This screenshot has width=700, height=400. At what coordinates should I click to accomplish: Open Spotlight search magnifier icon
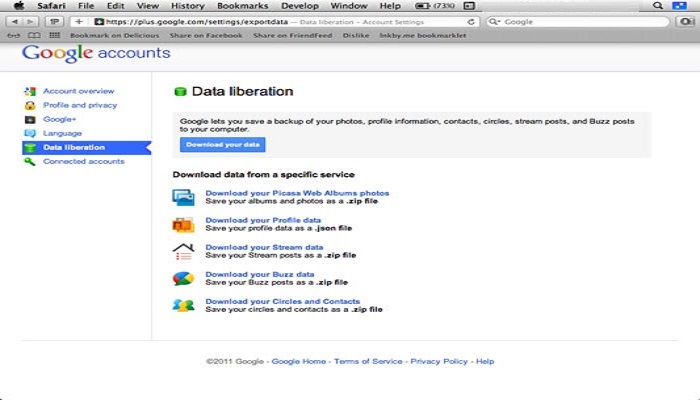[658, 6]
